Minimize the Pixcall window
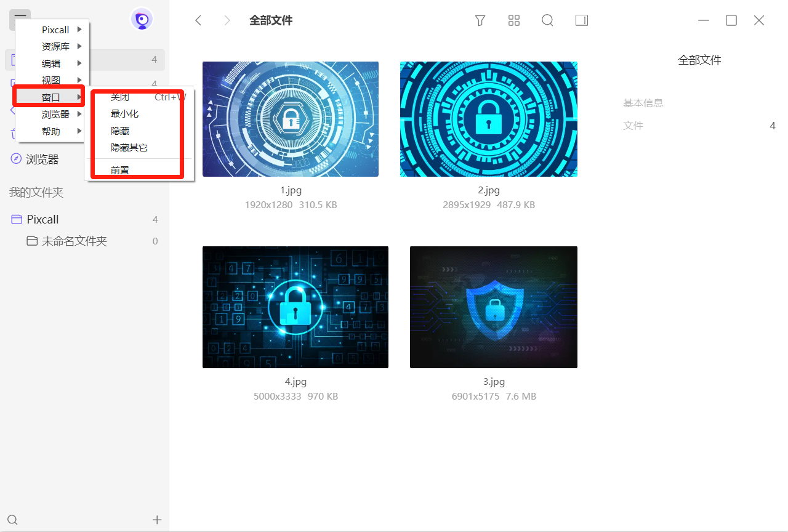 click(704, 20)
